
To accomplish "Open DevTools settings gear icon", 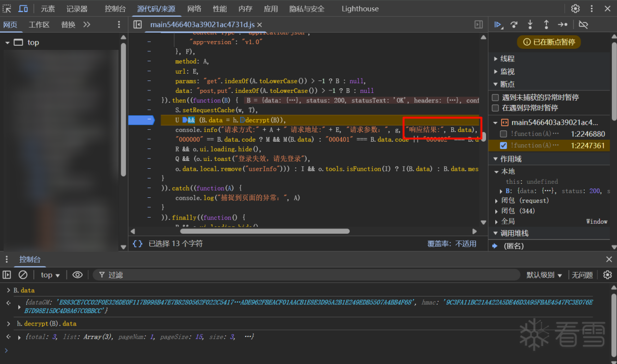I will tap(575, 9).
